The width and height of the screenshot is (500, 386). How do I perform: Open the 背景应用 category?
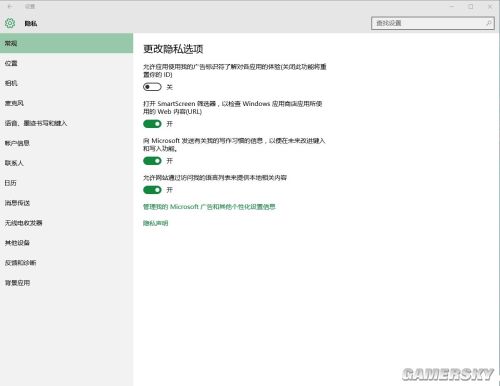click(x=66, y=283)
